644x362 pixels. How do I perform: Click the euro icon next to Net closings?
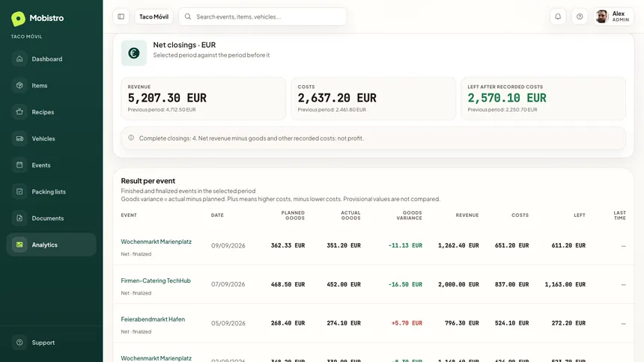[134, 53]
